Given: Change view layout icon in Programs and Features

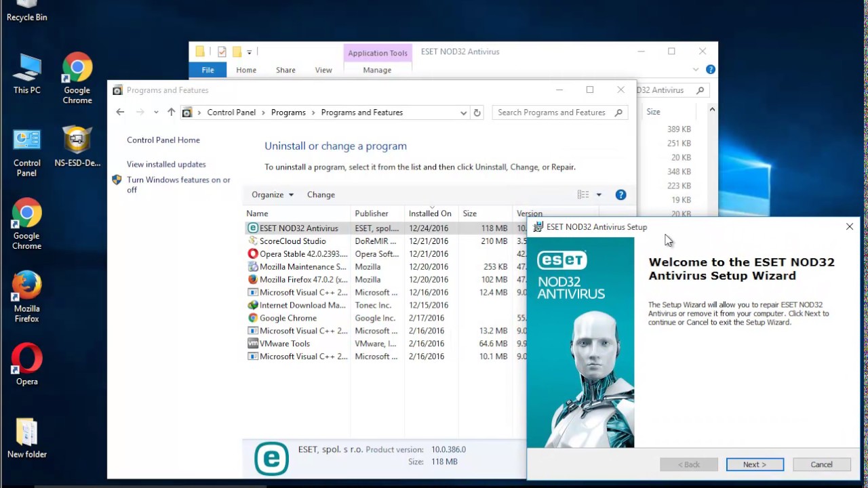Looking at the screenshot, I should tap(583, 195).
